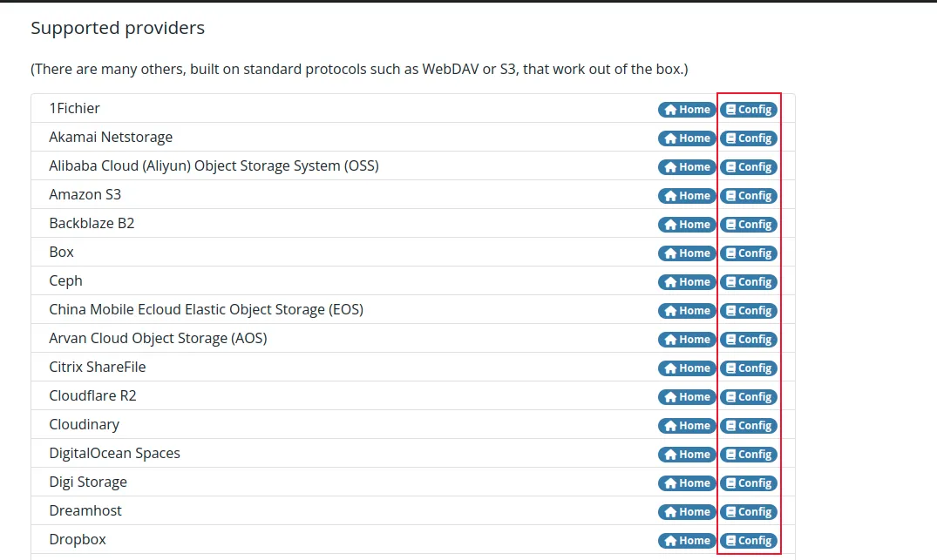
Task: Click the Home icon for Box
Action: tap(670, 253)
